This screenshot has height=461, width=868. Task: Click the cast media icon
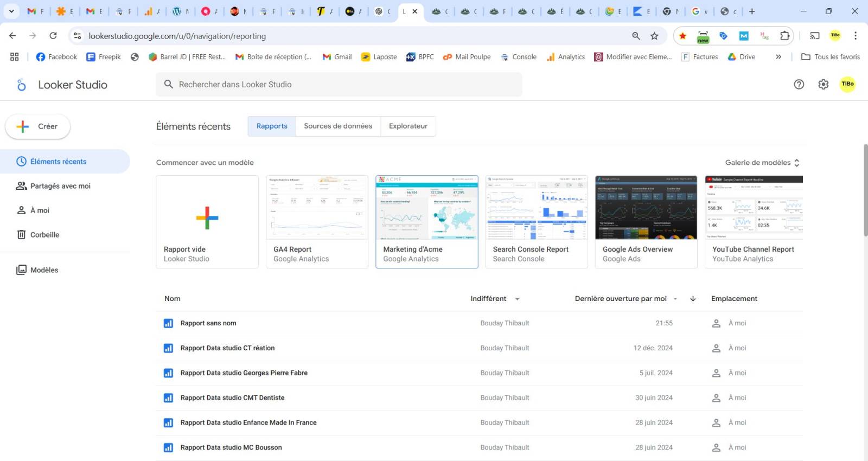coord(815,36)
